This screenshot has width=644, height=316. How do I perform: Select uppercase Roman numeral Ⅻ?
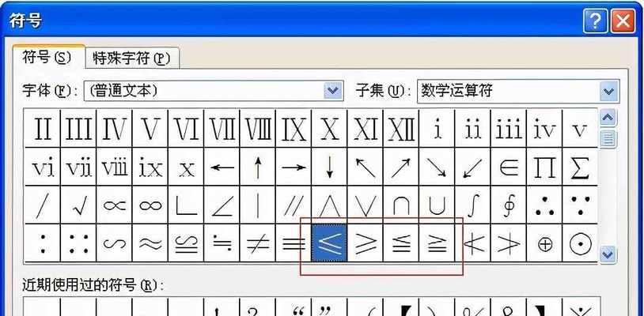tap(401, 128)
